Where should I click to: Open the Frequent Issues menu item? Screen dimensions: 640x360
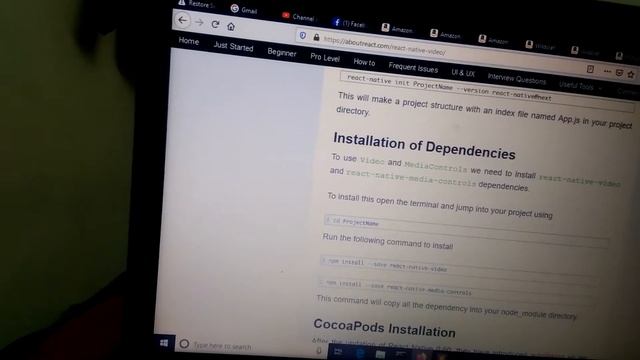click(413, 68)
